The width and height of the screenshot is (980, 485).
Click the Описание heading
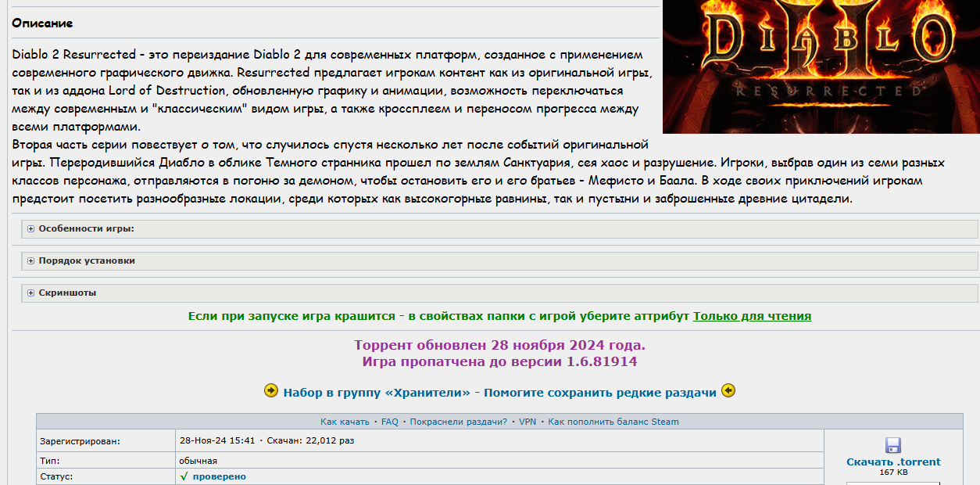point(42,23)
